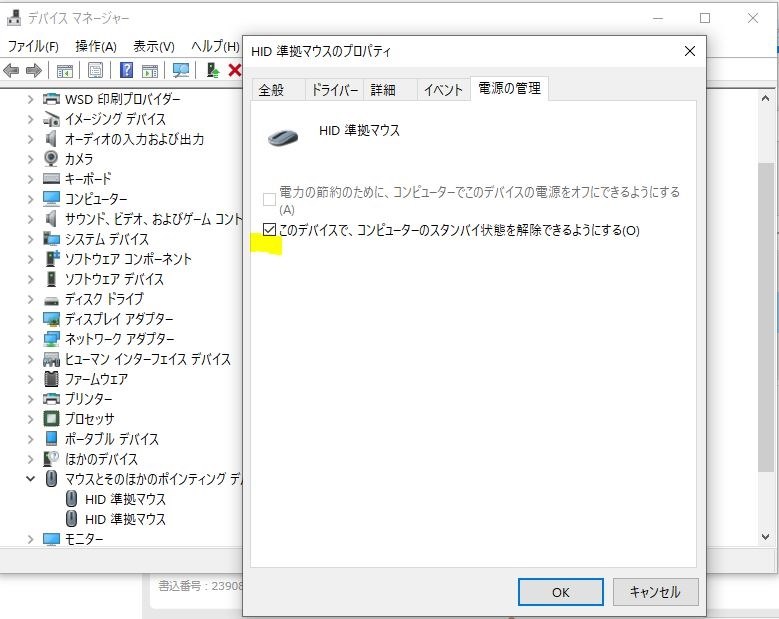The image size is (779, 619).
Task: Expand the オーディオの入力および出力 node
Action: 30,139
